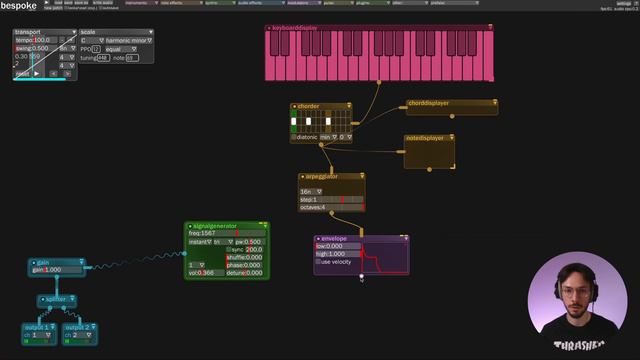The width and height of the screenshot is (640, 360).
Task: Open the harmonic minor scale type dropdown
Action: (x=129, y=40)
